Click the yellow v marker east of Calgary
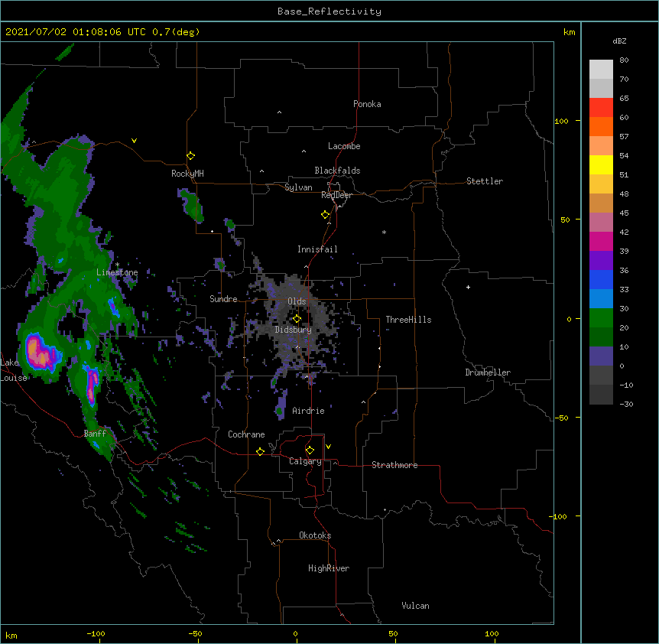659x644 pixels. point(328,447)
